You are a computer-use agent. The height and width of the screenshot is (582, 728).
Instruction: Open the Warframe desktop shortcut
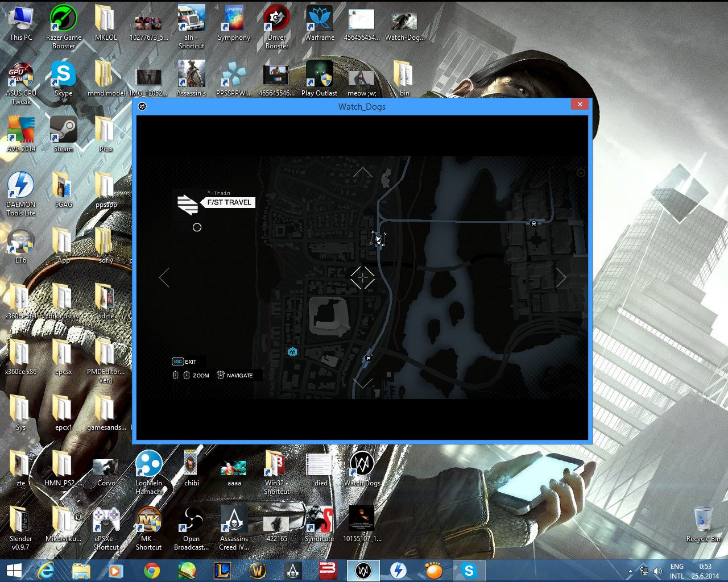pyautogui.click(x=320, y=23)
